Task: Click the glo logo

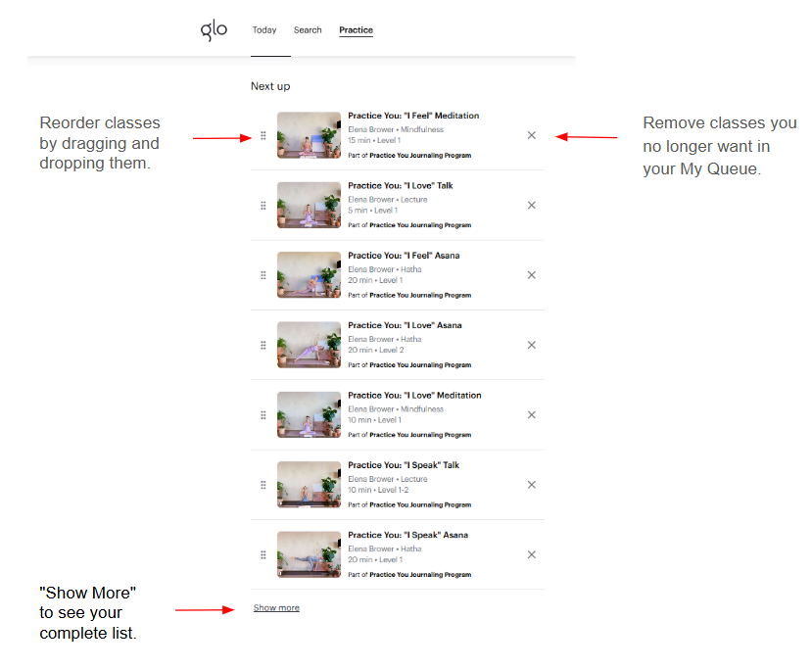Action: coord(214,30)
